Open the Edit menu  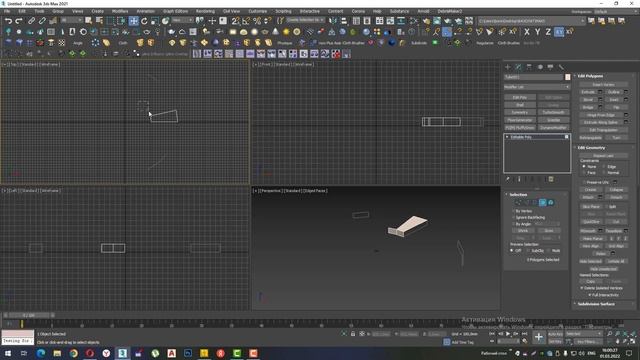pos(22,11)
